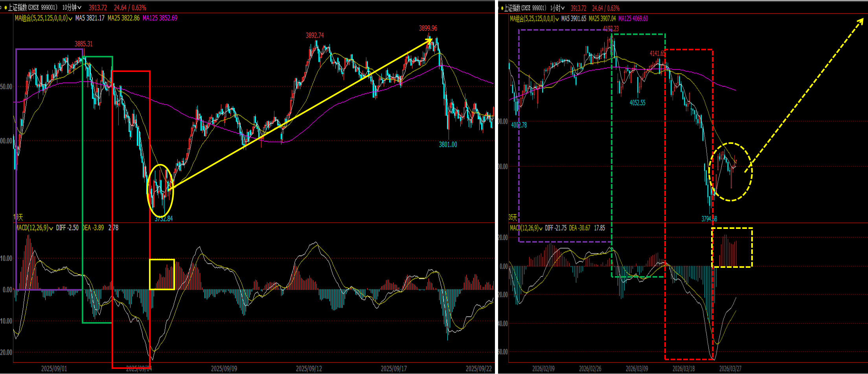Image resolution: width=868 pixels, height=374 pixels.
Task: Click price 3913.72 in 10-minute chart header
Action: [98, 7]
